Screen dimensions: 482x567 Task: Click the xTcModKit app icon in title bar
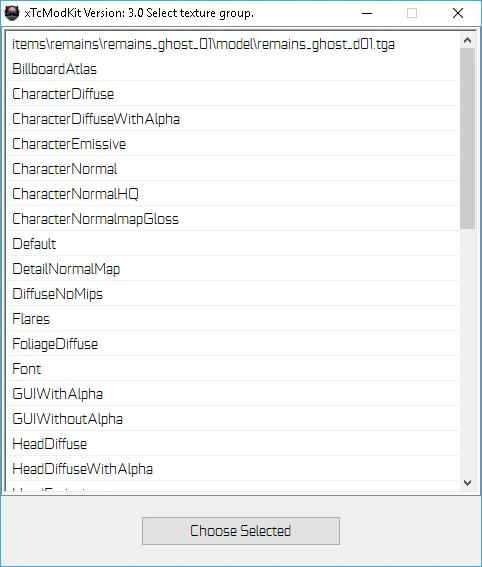click(12, 13)
